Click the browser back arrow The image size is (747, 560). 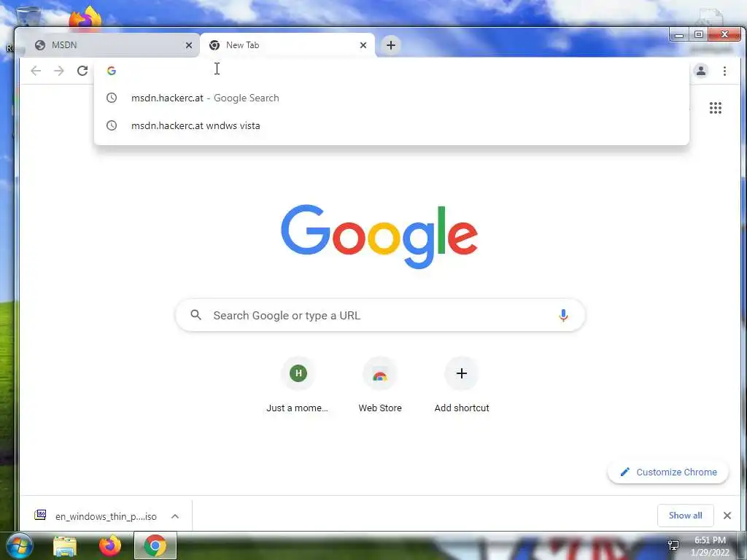click(x=36, y=71)
